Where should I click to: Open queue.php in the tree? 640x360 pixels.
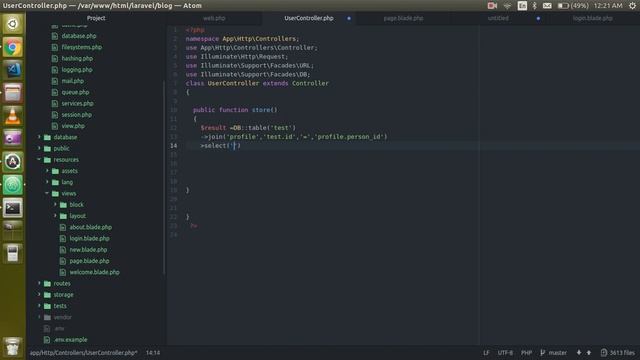[75, 92]
